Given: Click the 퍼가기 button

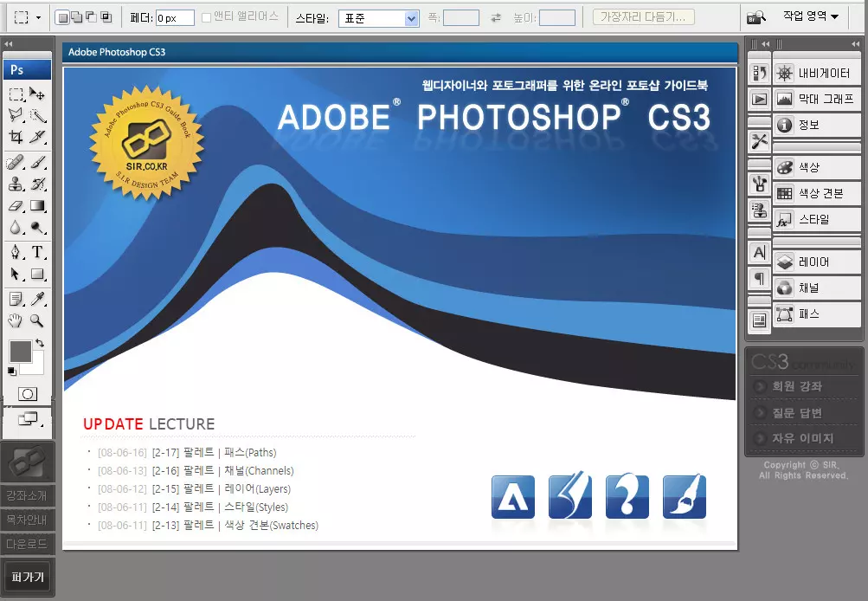Looking at the screenshot, I should (27, 577).
